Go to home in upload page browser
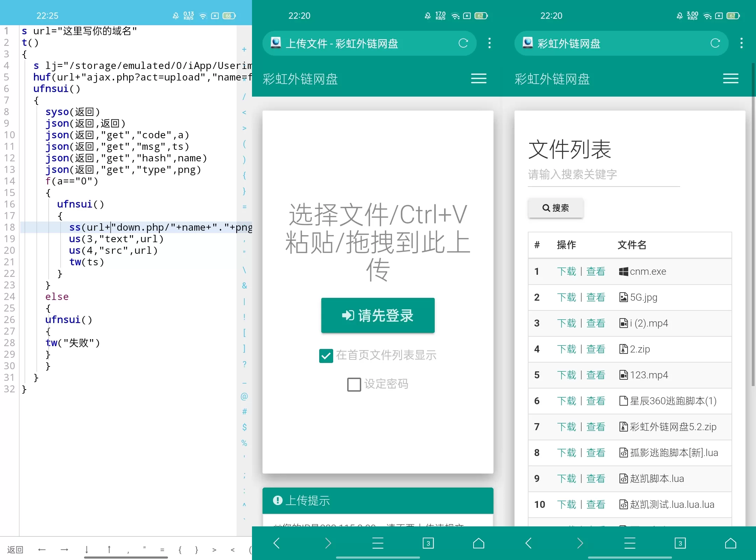This screenshot has width=756, height=560. coord(478,543)
